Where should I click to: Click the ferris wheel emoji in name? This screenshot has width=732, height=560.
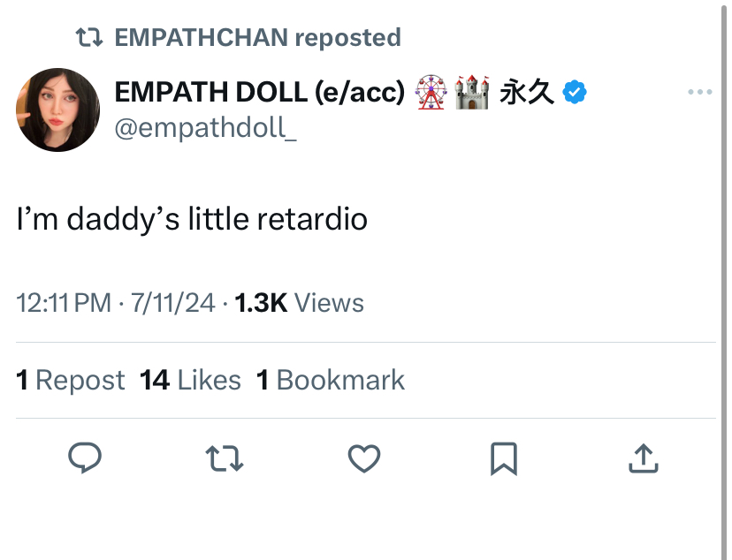pos(431,92)
